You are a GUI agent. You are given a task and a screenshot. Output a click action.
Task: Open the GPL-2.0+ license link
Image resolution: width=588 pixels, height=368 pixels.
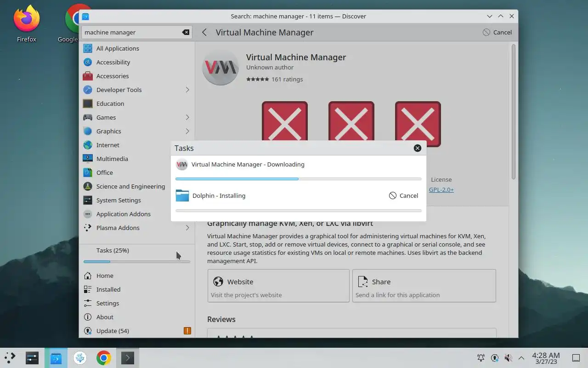click(441, 190)
